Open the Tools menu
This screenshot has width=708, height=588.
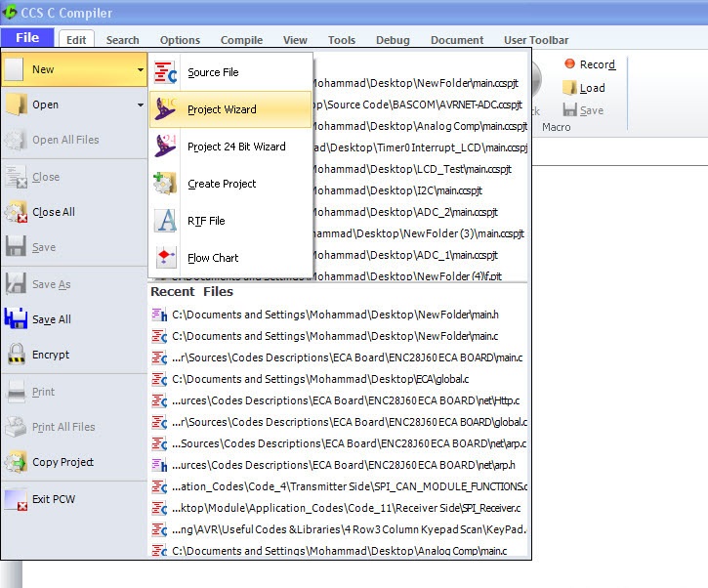pos(342,40)
